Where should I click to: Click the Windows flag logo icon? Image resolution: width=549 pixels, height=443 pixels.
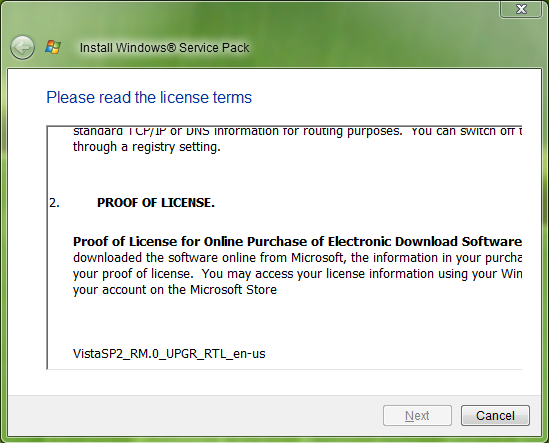click(x=53, y=47)
